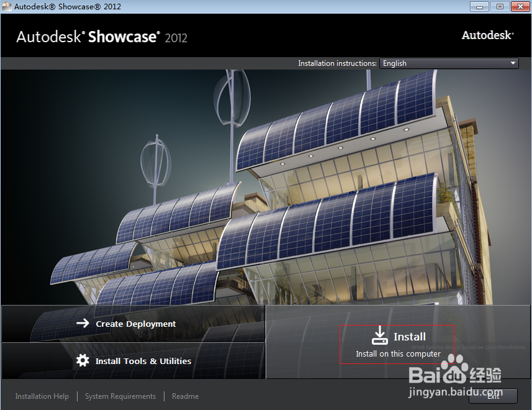This screenshot has width=532, height=410.
Task: Close the Autodesk Showcase 2012 window
Action: [x=520, y=6]
